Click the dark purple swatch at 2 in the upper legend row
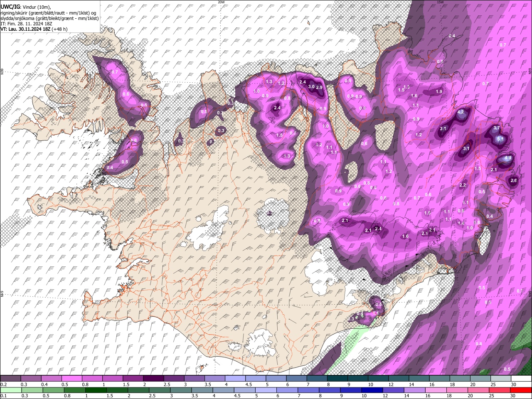This screenshot has width=532, height=399. tap(153, 379)
